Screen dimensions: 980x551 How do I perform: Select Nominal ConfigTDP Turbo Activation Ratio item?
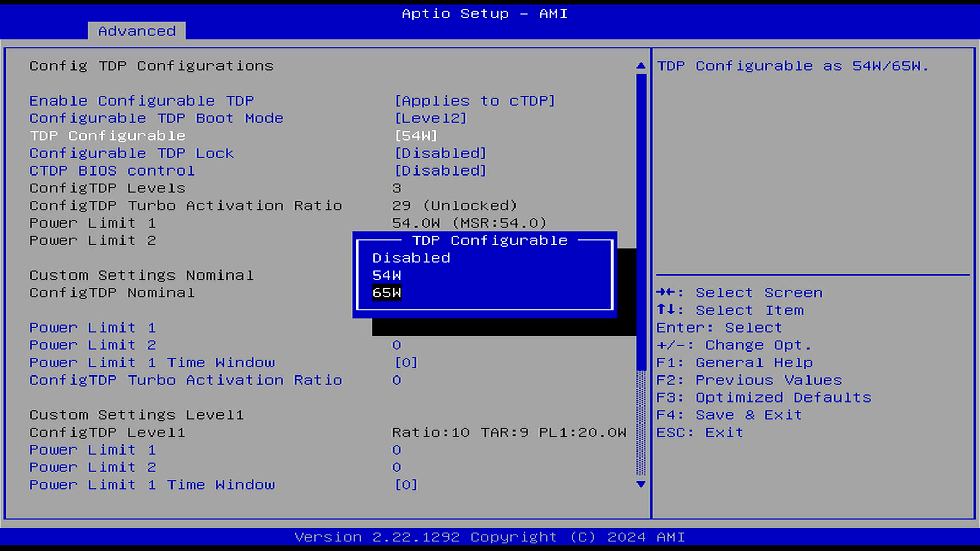185,380
